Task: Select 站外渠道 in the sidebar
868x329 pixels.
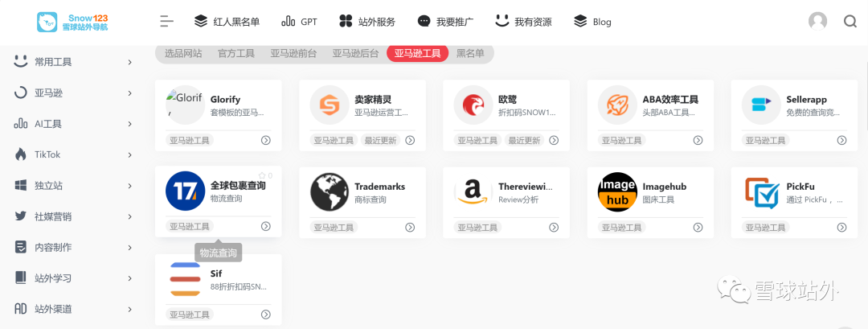Action: point(53,309)
